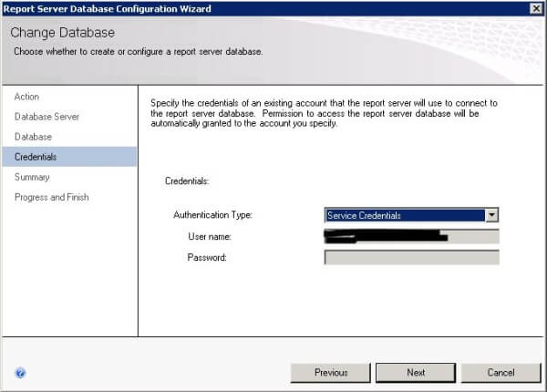Click the Authentication Type label
Image resolution: width=547 pixels, height=392 pixels.
212,215
